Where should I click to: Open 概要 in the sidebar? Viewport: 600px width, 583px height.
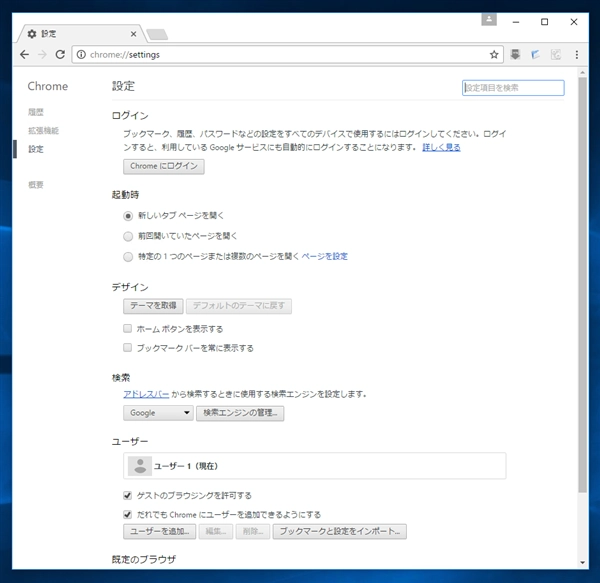(x=36, y=185)
